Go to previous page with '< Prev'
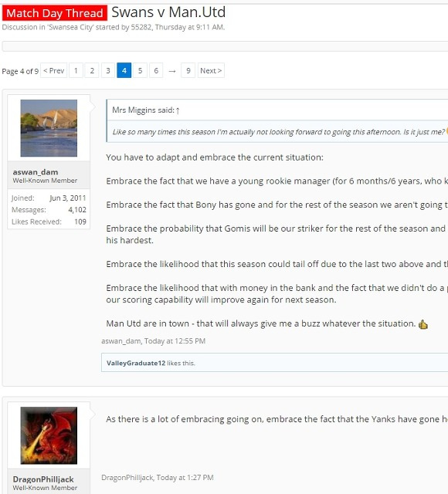The image size is (448, 494). point(53,70)
